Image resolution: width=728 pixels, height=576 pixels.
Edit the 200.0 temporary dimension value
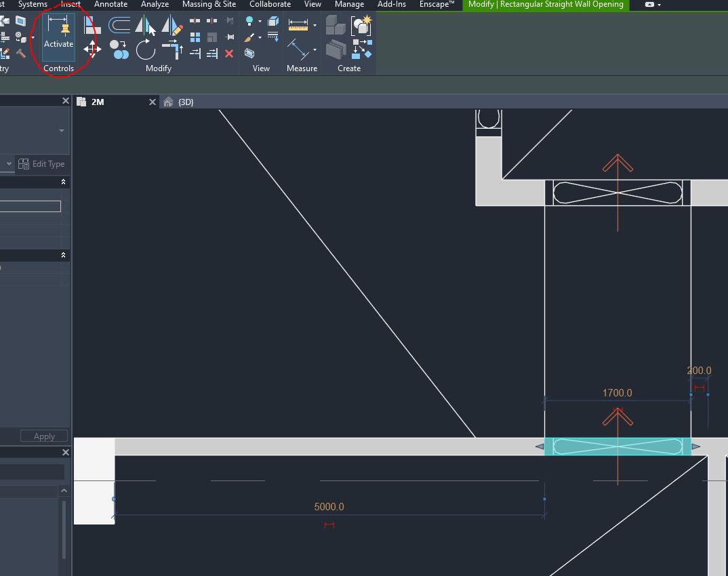click(699, 371)
